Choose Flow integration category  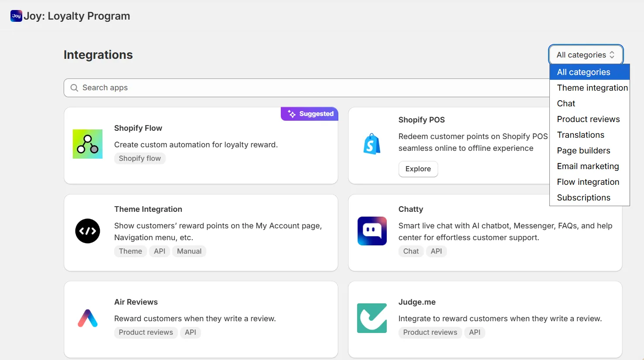pos(589,182)
